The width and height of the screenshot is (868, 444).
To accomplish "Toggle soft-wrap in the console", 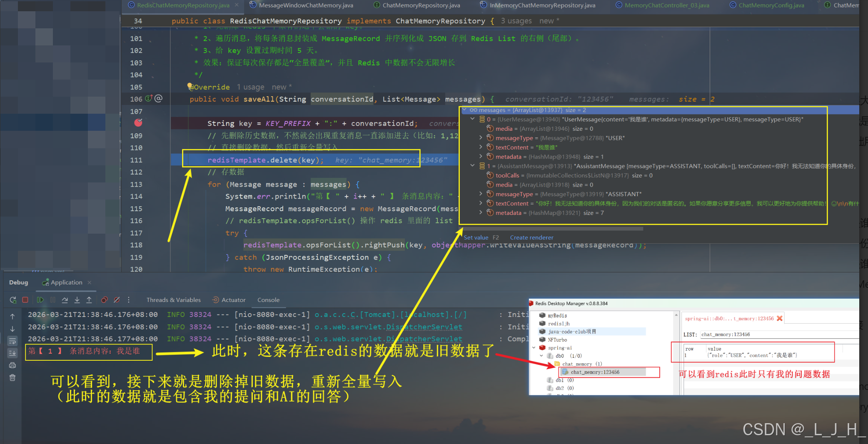I will tap(12, 341).
